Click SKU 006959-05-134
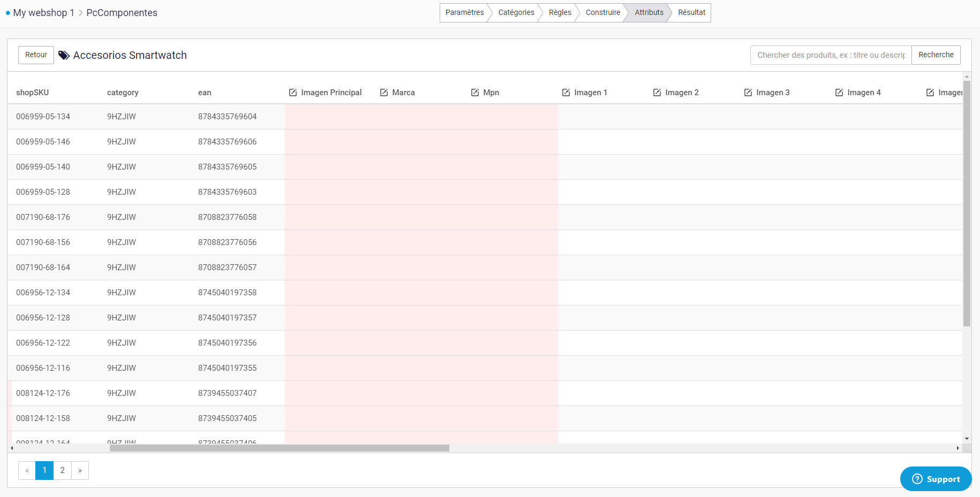 coord(43,117)
